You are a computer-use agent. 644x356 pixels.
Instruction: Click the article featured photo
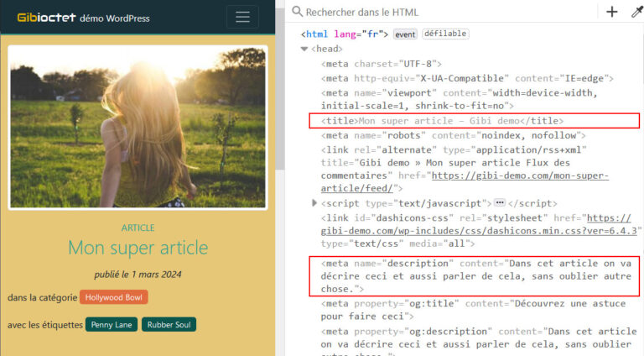(138, 128)
